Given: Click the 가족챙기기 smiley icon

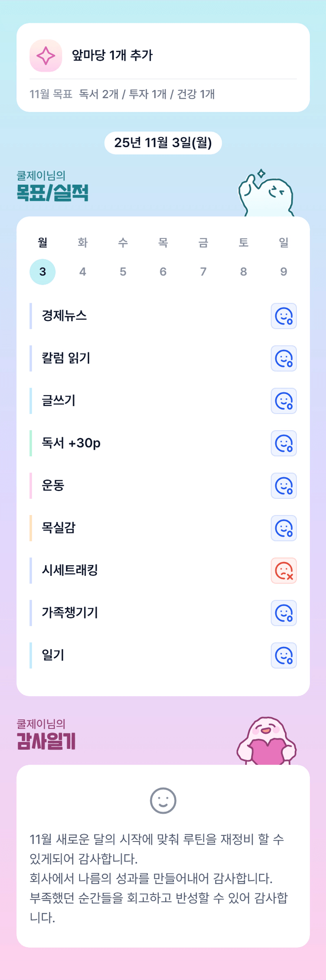Looking at the screenshot, I should point(283,613).
